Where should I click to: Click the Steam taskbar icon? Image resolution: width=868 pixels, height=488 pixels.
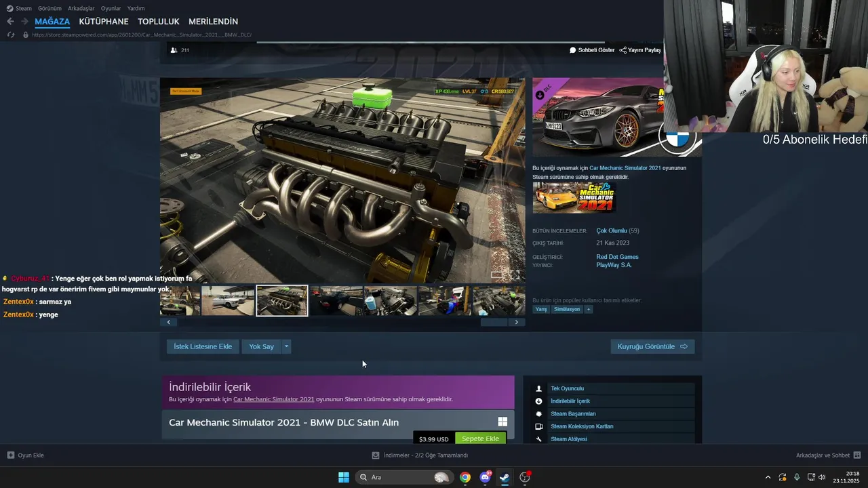505,477
